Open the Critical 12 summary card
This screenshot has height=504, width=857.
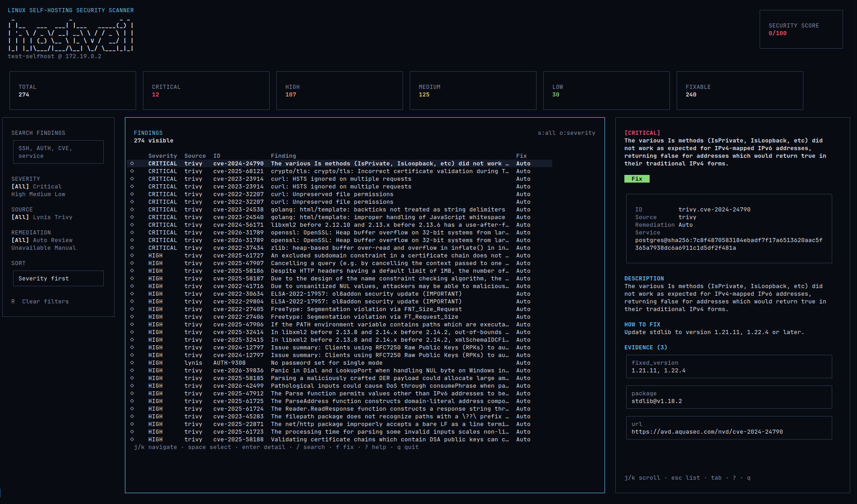(x=206, y=91)
